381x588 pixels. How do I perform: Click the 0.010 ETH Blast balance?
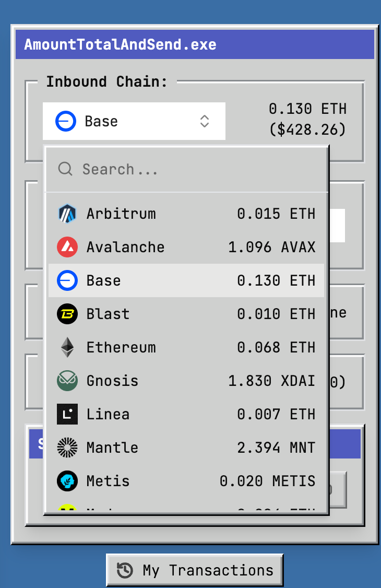pyautogui.click(x=276, y=314)
